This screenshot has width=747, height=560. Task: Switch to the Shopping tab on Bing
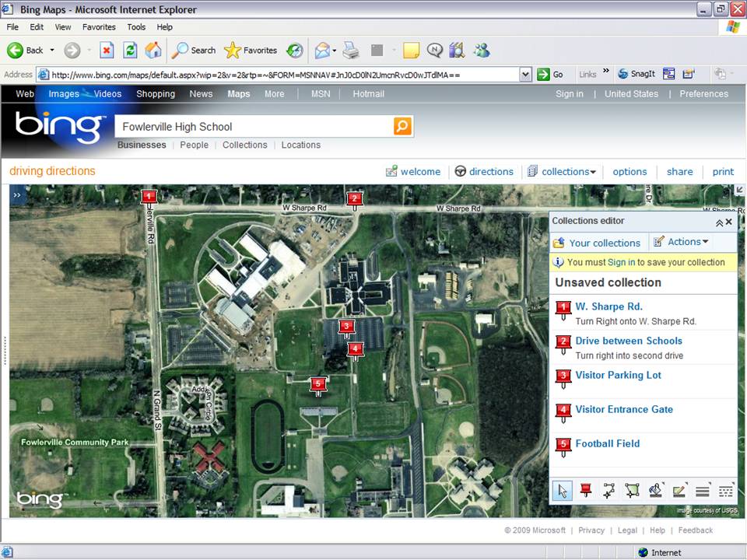(156, 94)
